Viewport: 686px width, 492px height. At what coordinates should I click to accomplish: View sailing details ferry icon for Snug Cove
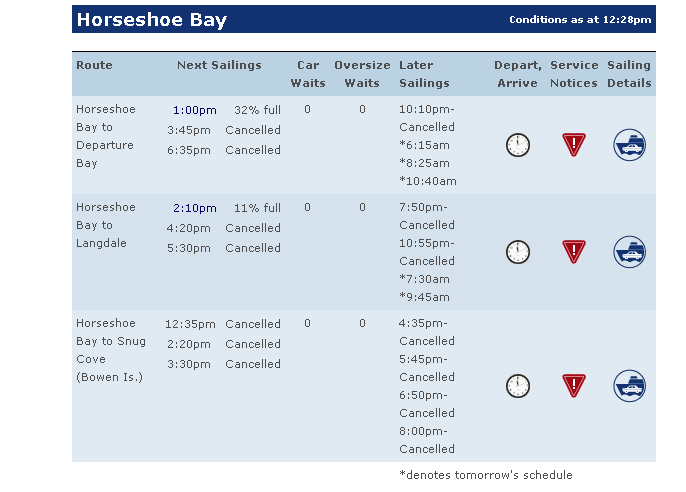point(629,386)
